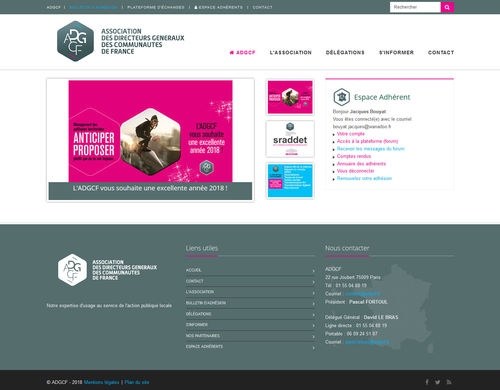Click the main 2018 greeting slider image

[150, 131]
